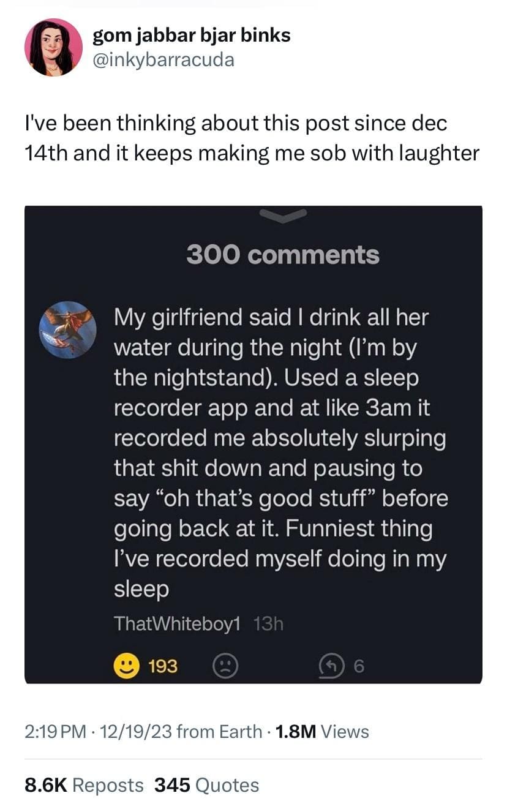This screenshot has width=507, height=812.
Task: Click the gom jabbar bjar binks profile avatar
Action: [53, 47]
